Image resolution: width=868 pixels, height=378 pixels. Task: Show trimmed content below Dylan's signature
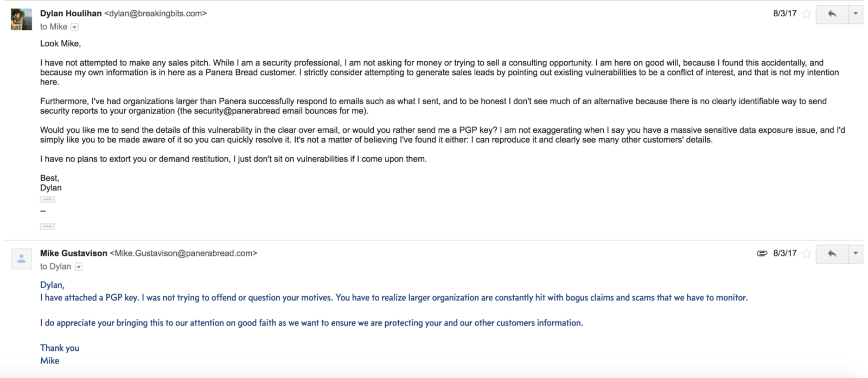tap(47, 199)
